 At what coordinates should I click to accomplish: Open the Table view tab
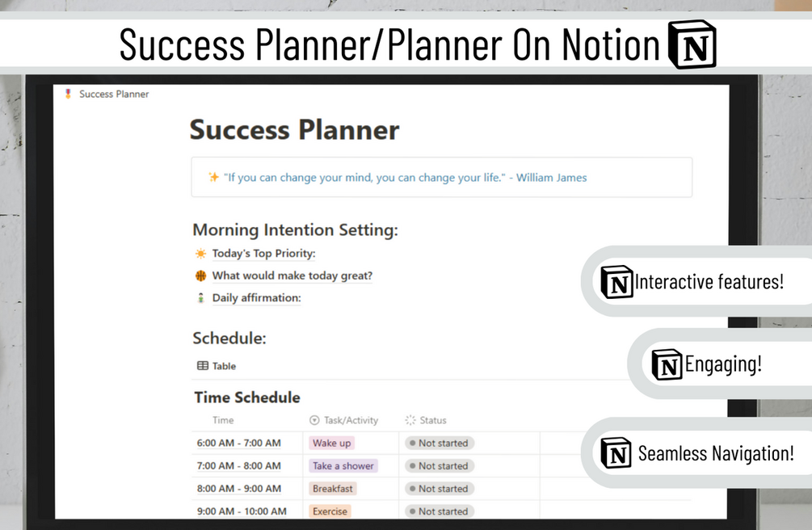[217, 366]
